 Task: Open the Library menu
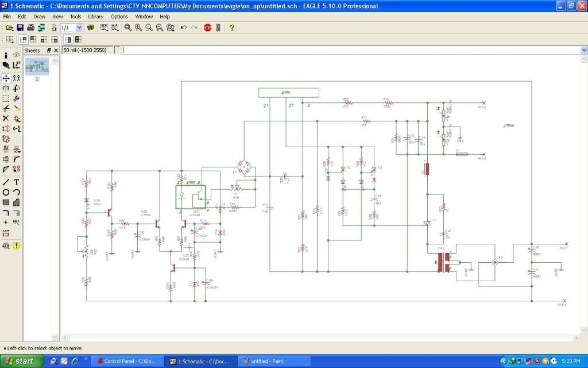pyautogui.click(x=95, y=17)
